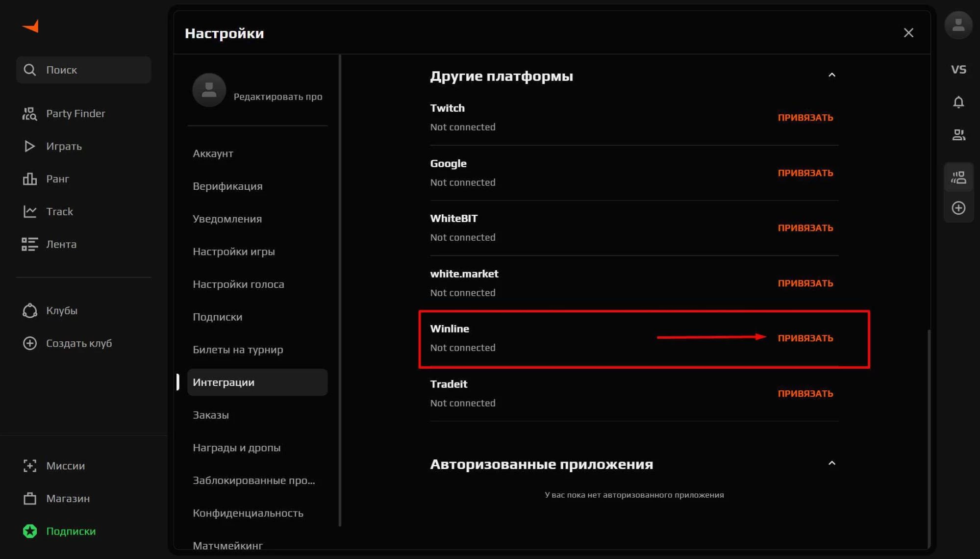
Task: Click the add plus icon in right sidebar
Action: 958,208
